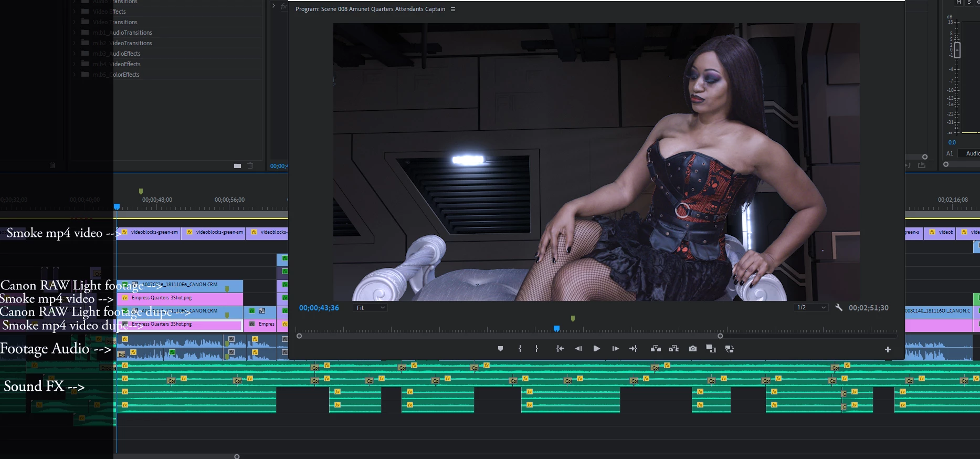Toggle Solo on audio mixer track
Viewport: 980px width, 459px height.
[969, 3]
